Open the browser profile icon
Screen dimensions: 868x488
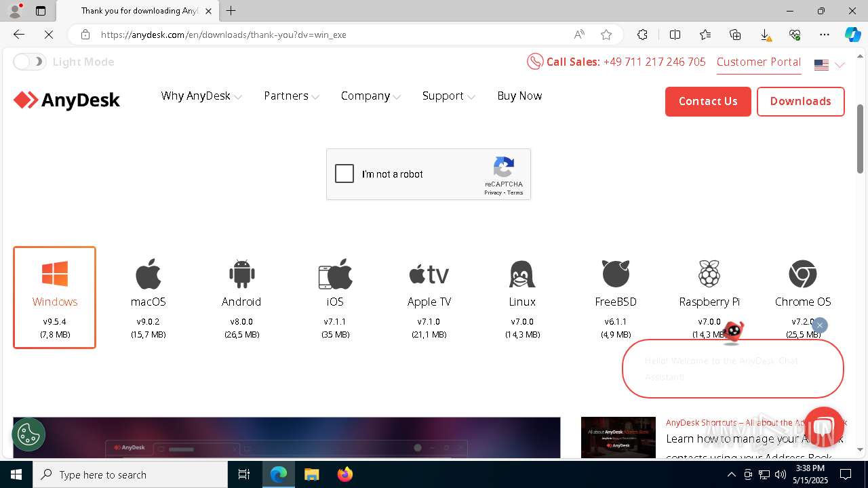(15, 11)
